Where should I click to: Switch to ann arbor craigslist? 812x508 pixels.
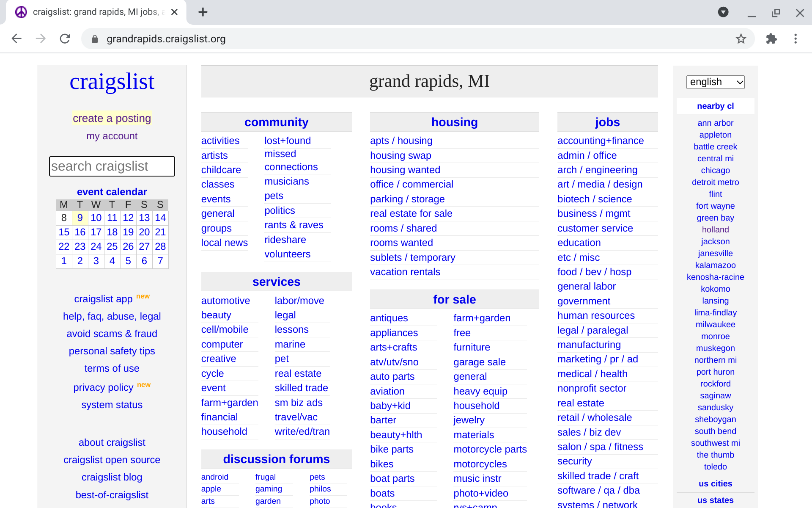click(715, 123)
